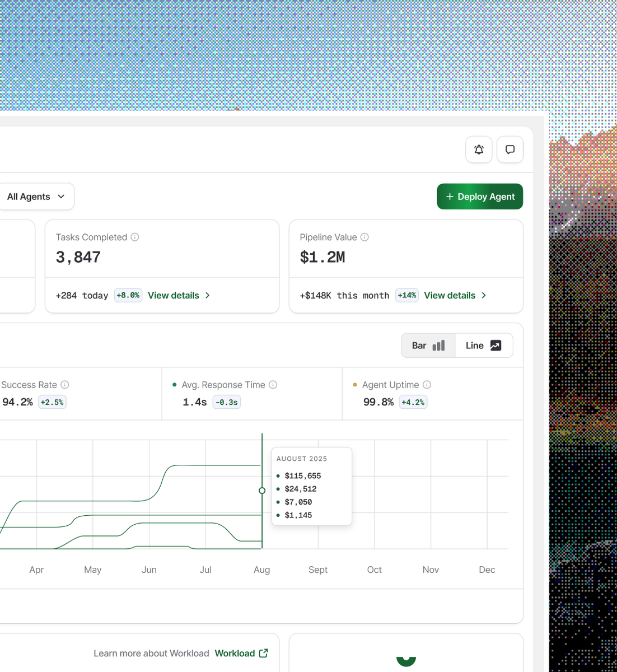Click the +4.2% uptime badge
This screenshot has height=672, width=617.
(413, 402)
